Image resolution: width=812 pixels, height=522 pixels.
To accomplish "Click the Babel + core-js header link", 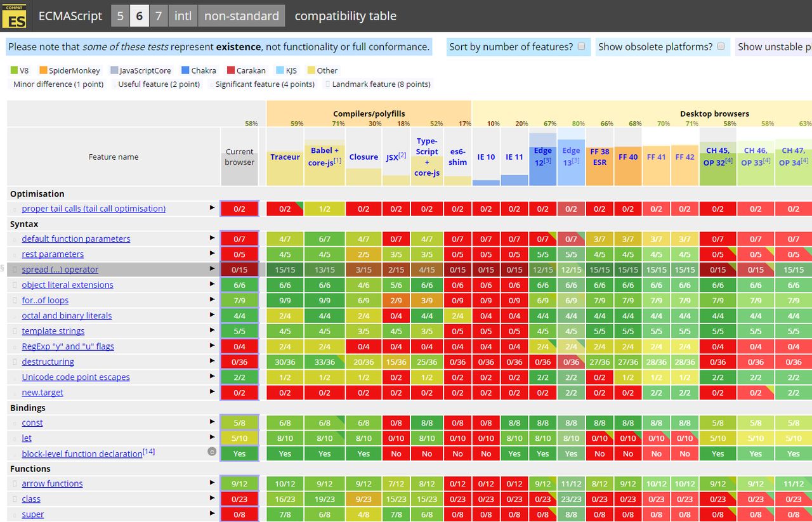I will pos(325,155).
